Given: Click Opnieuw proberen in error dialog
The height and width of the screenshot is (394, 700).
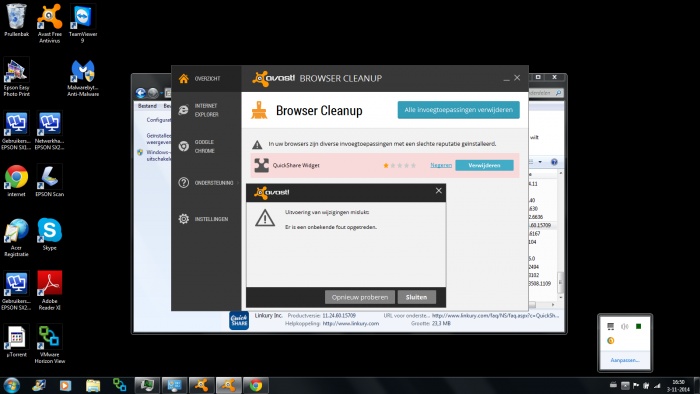Looking at the screenshot, I should 360,297.
